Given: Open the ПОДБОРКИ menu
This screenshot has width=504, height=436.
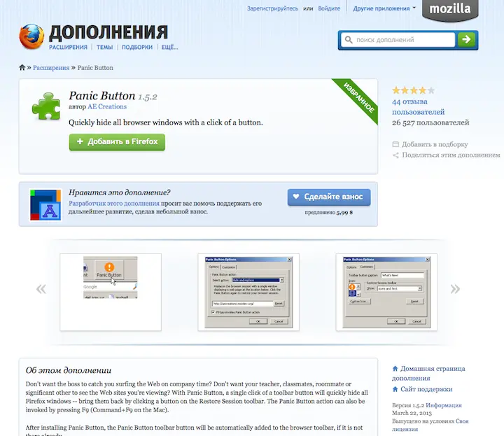Looking at the screenshot, I should point(137,47).
